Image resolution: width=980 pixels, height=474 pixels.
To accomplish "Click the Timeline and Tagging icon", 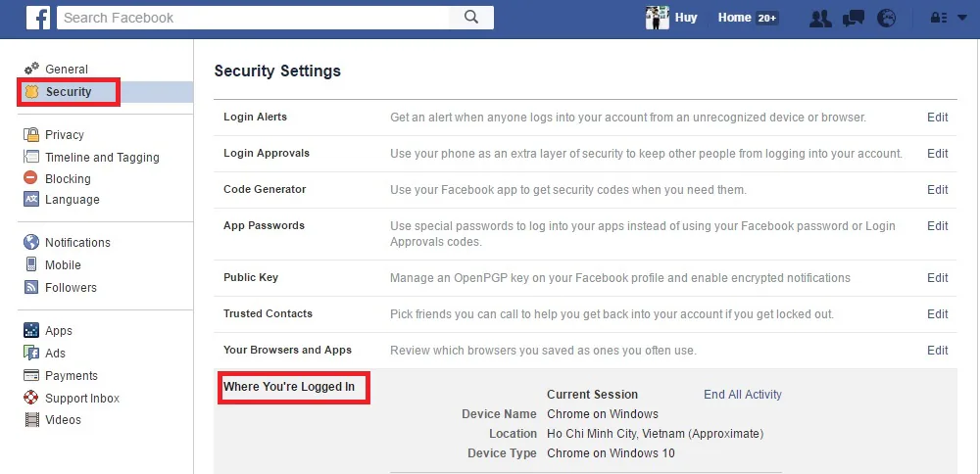I will point(31,157).
